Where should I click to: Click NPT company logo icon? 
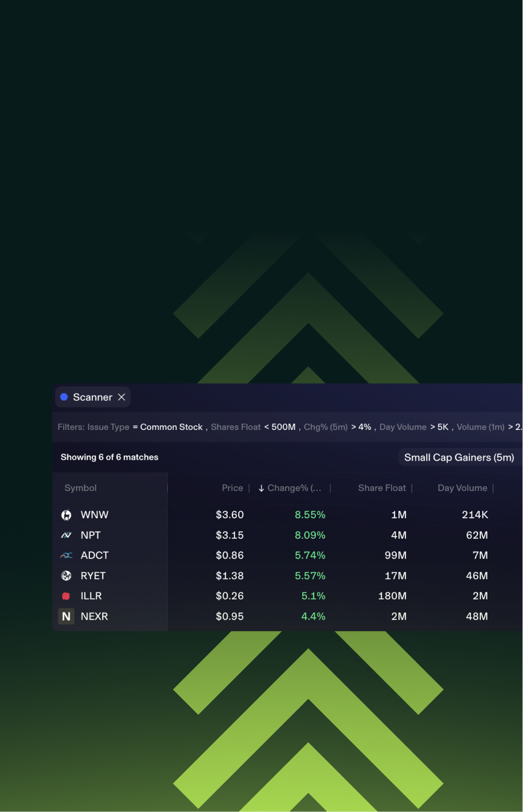coord(66,535)
